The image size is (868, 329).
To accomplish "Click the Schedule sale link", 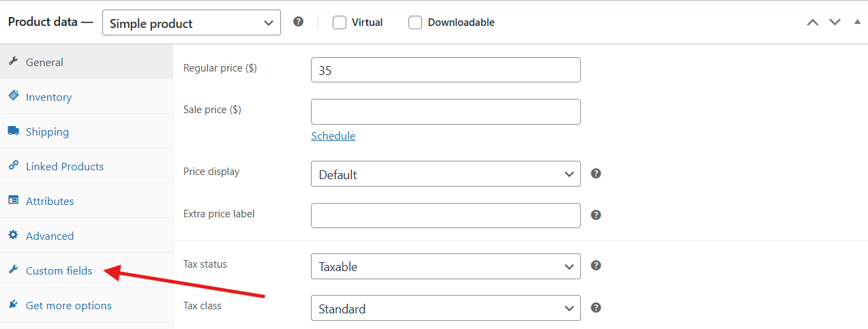I will pyautogui.click(x=333, y=136).
